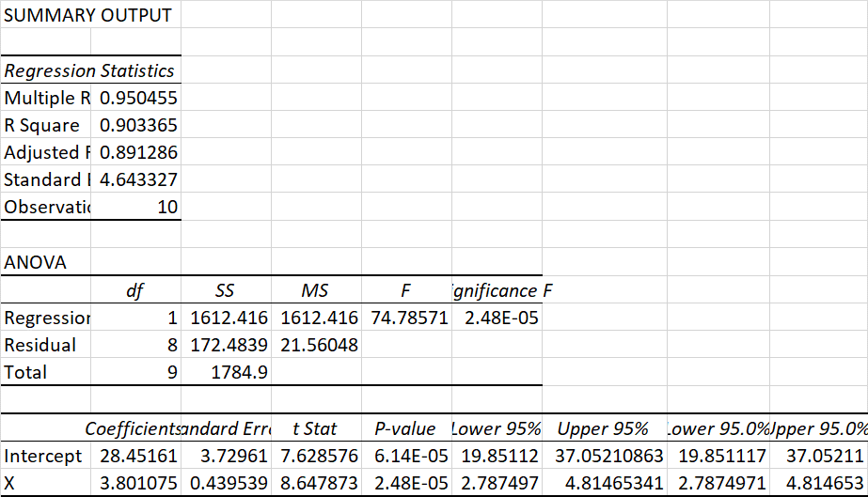Select the SS column header
The width and height of the screenshot is (868, 497).
(x=225, y=290)
